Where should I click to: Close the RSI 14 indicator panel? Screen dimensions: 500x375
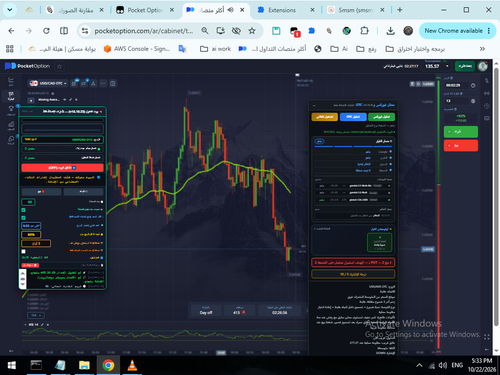pos(48,324)
